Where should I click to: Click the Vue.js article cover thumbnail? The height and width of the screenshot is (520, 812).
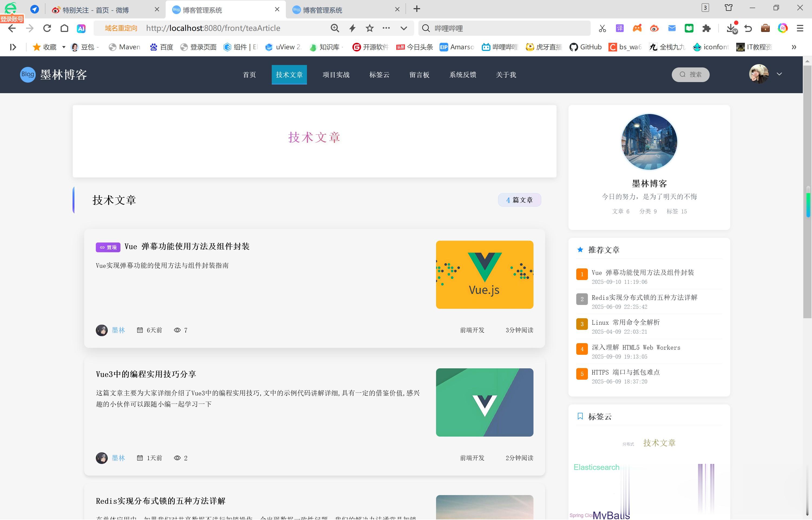click(x=484, y=274)
